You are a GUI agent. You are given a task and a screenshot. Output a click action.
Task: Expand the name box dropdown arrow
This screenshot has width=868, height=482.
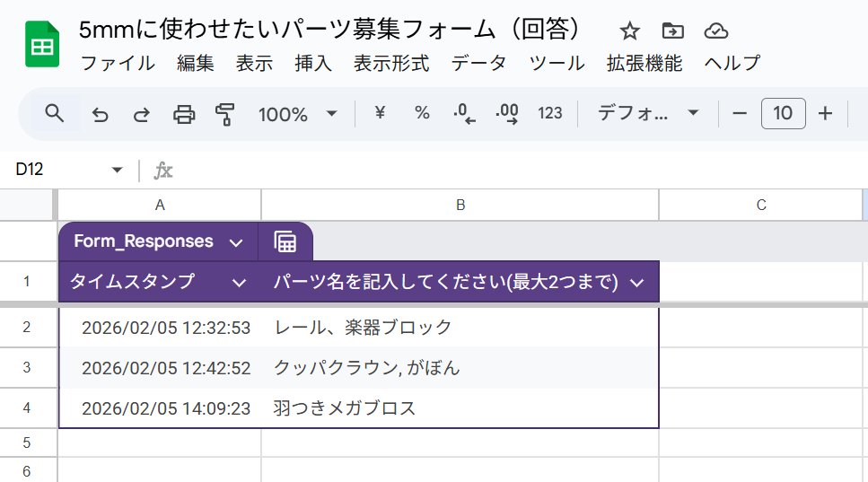pyautogui.click(x=117, y=170)
